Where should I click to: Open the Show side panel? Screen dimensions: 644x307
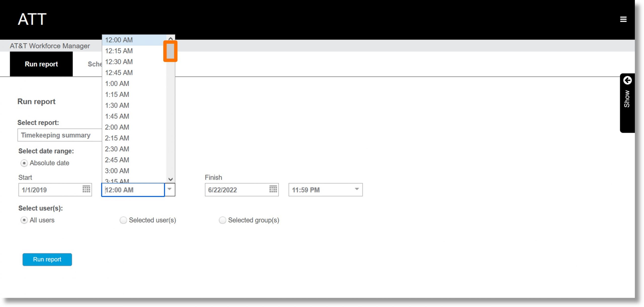point(627,103)
